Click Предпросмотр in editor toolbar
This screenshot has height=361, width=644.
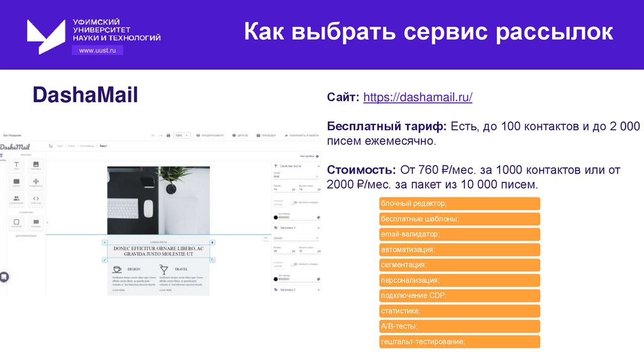(210, 135)
